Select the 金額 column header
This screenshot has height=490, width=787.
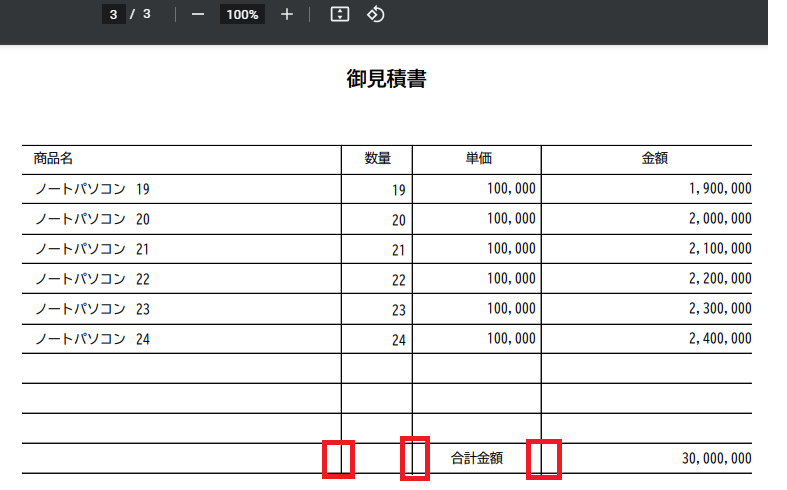(654, 159)
